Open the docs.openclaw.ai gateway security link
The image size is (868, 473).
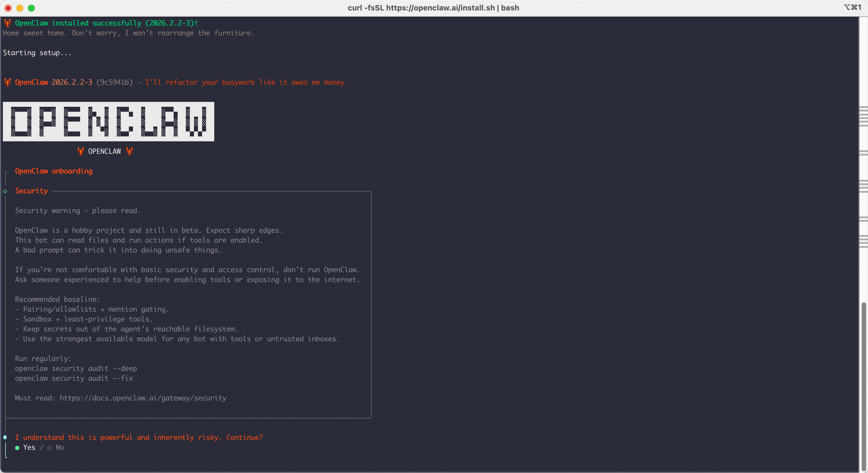tap(143, 398)
